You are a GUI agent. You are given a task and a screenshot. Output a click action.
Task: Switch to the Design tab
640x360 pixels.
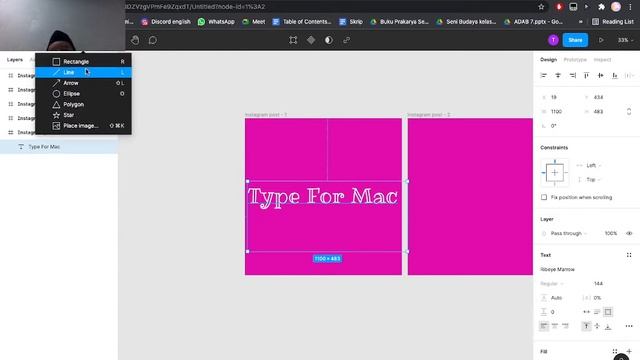[x=548, y=60]
